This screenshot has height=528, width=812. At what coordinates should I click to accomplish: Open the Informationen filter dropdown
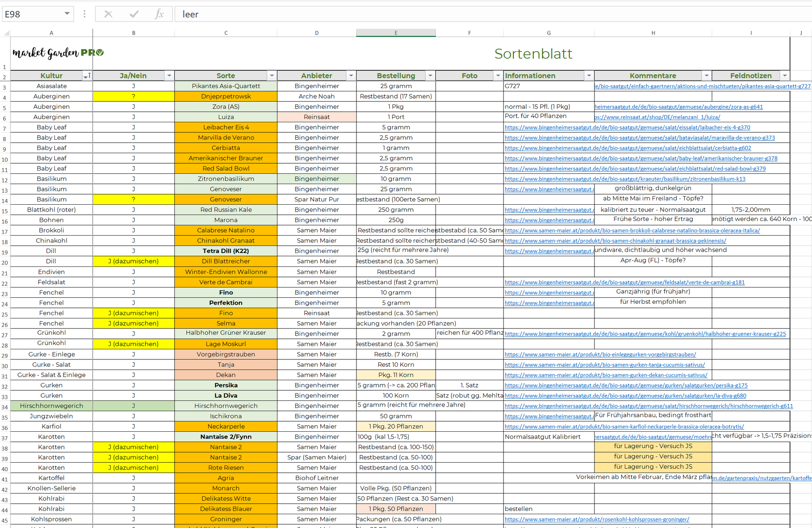point(589,76)
